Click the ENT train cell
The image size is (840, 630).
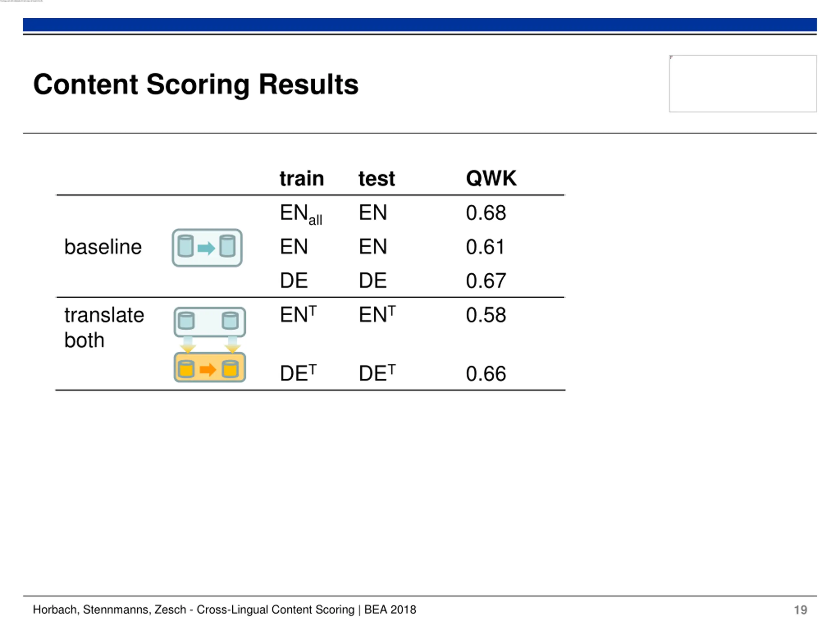click(x=299, y=314)
